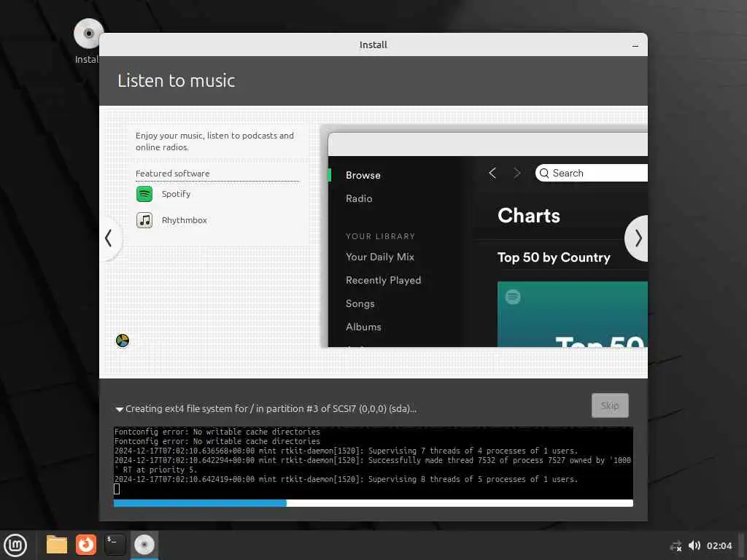Launch Firefox from the taskbar
Image resolution: width=747 pixels, height=560 pixels.
[86, 545]
